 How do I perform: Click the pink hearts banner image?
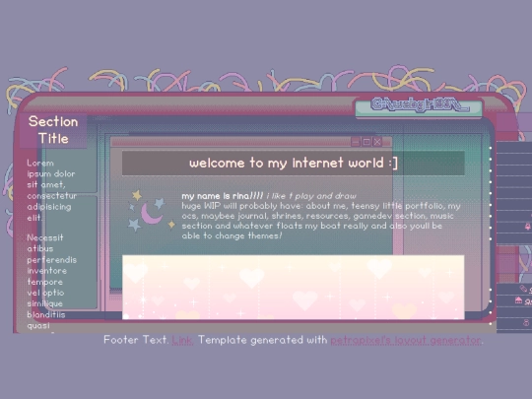[x=294, y=287]
